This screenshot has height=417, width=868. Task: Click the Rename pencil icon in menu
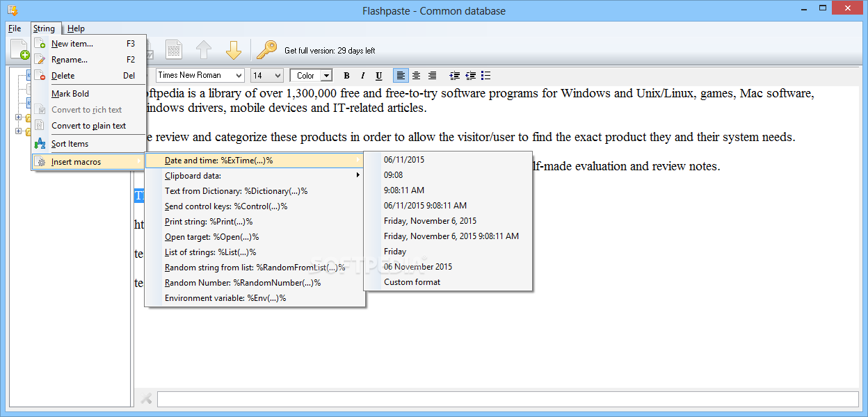(40, 60)
